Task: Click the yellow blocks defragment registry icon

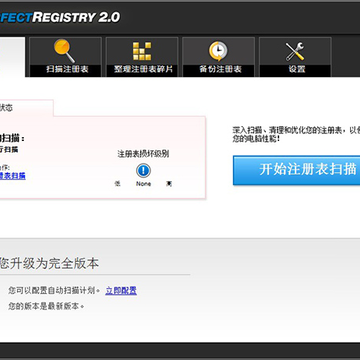Action: [142, 51]
